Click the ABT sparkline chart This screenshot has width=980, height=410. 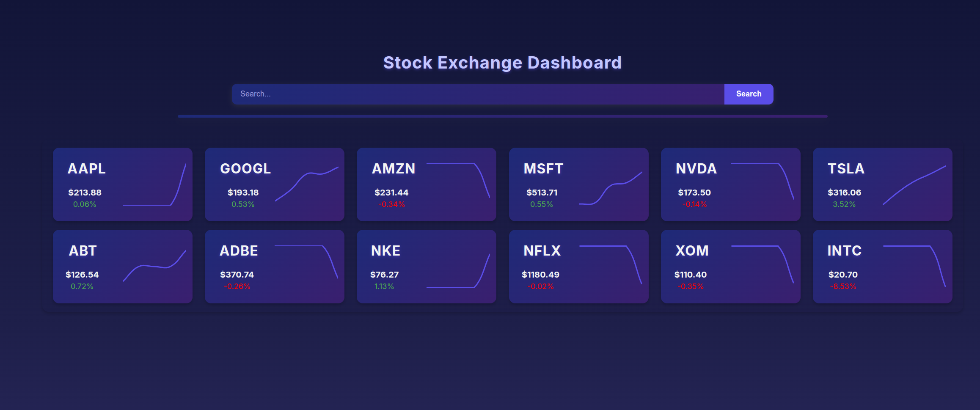point(154,267)
